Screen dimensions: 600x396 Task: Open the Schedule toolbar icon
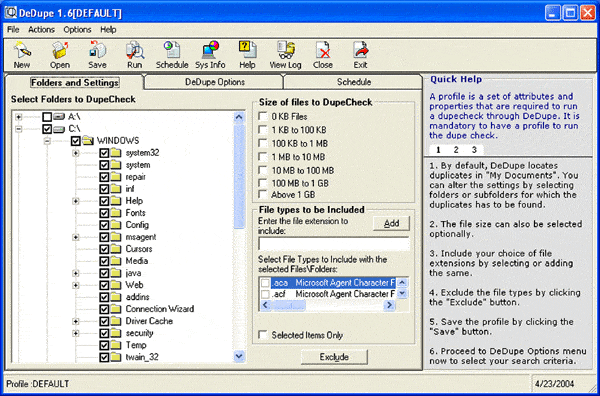click(172, 50)
